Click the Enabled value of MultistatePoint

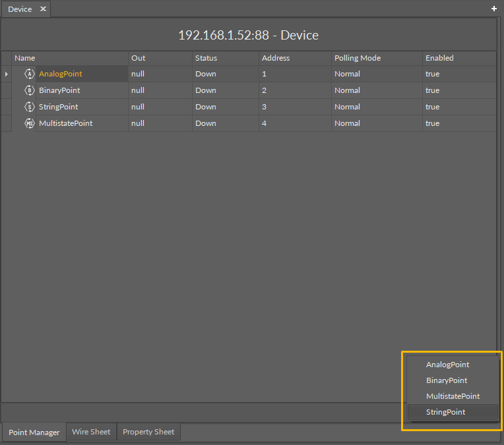432,123
